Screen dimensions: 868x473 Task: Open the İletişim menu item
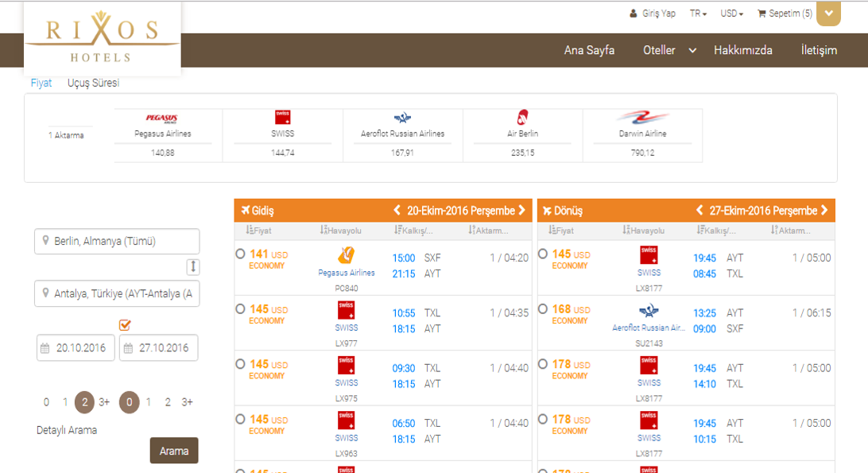(x=819, y=50)
